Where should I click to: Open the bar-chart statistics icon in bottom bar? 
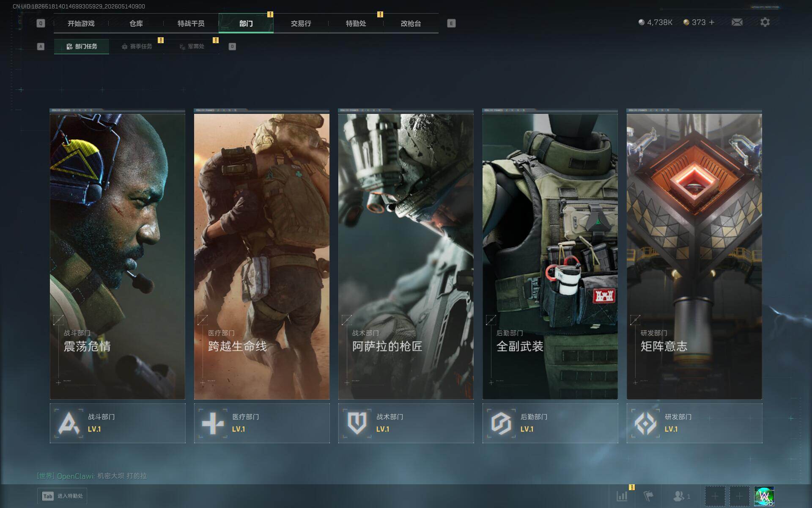[622, 496]
